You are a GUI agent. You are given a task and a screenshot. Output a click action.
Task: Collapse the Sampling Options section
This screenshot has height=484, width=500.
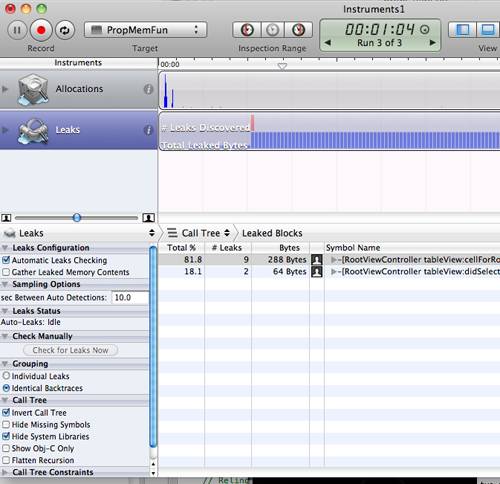pyautogui.click(x=5, y=284)
